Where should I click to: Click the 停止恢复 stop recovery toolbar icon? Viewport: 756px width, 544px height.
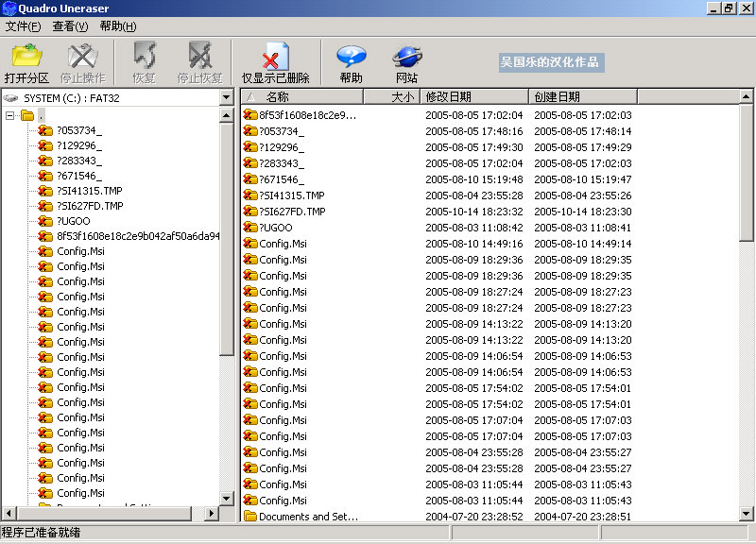tap(199, 63)
